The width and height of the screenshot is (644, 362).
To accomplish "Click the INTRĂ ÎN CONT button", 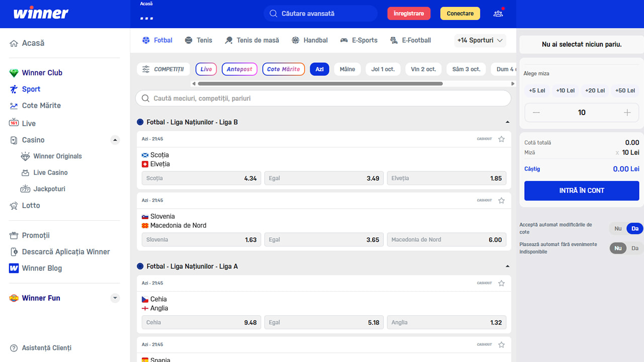I will click(582, 191).
